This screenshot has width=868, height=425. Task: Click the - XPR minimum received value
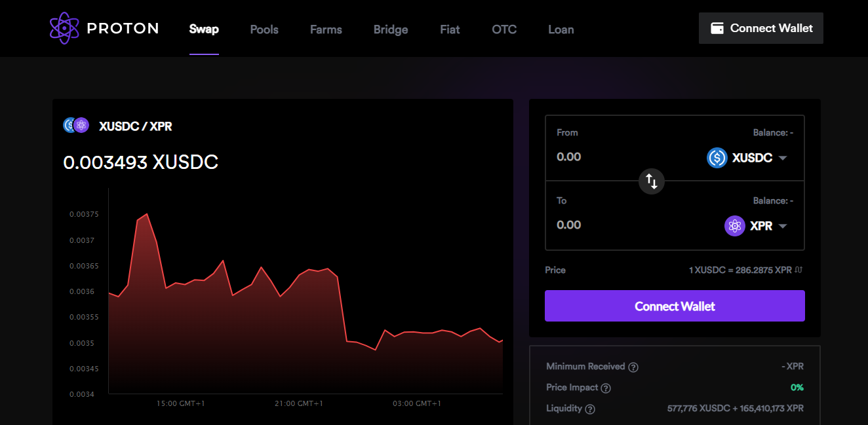click(793, 367)
